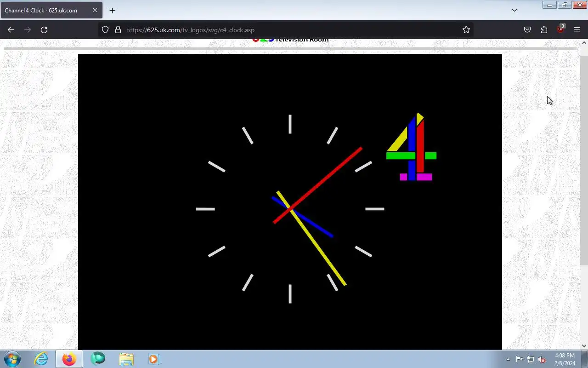Open a new tab with the plus button
The width and height of the screenshot is (588, 368).
click(112, 10)
